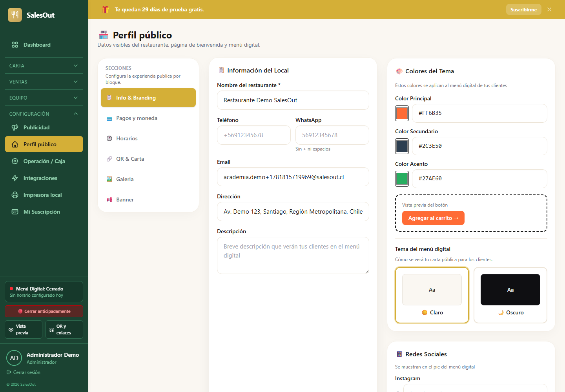Click the QR & Carta link icon

(109, 159)
